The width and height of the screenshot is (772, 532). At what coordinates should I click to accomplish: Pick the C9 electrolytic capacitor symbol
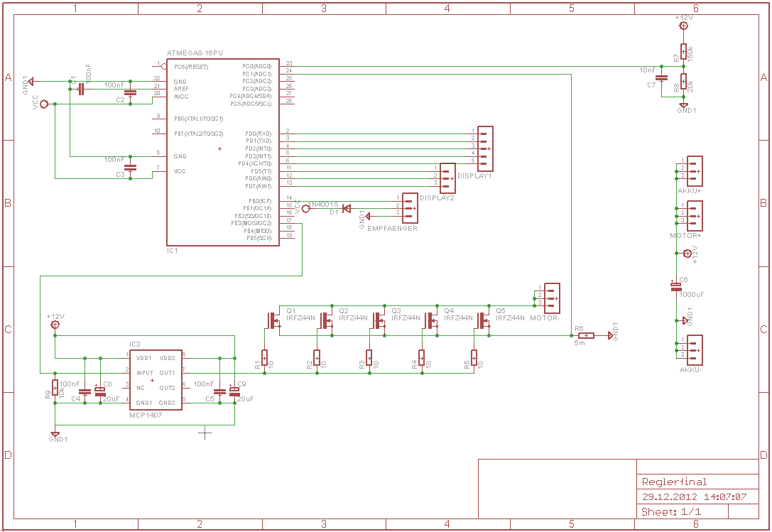[235, 391]
